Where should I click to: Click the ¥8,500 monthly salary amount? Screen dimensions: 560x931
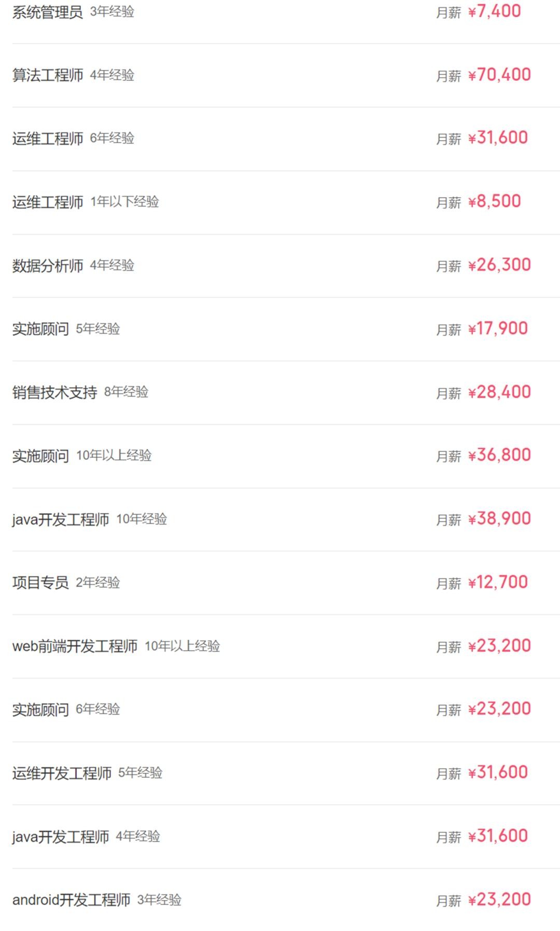pos(494,201)
